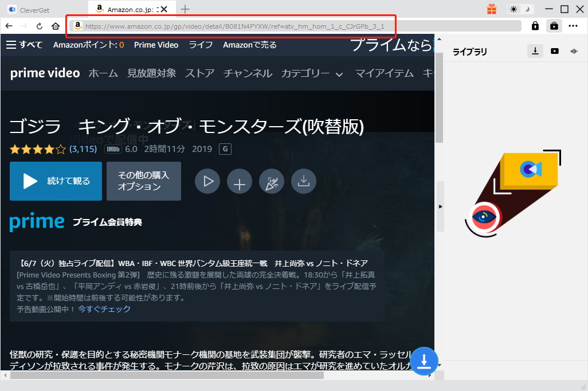
Task: Open the video library icon beside the lock
Action: click(554, 26)
